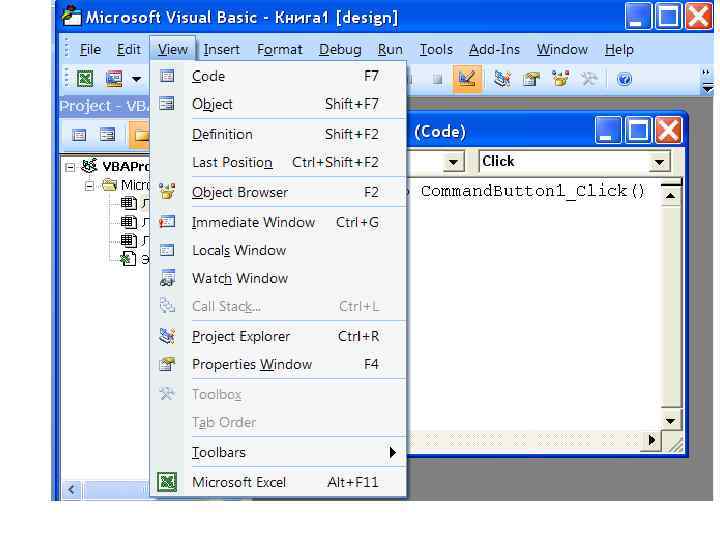Click View Object icon in Project panel
The height and width of the screenshot is (540, 720).
[107, 135]
